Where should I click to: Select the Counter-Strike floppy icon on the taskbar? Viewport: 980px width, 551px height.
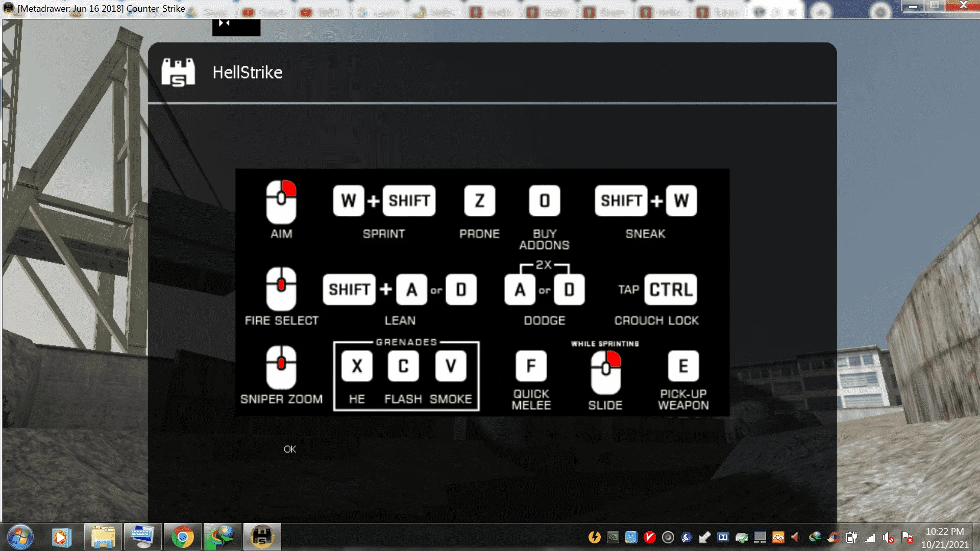point(262,537)
